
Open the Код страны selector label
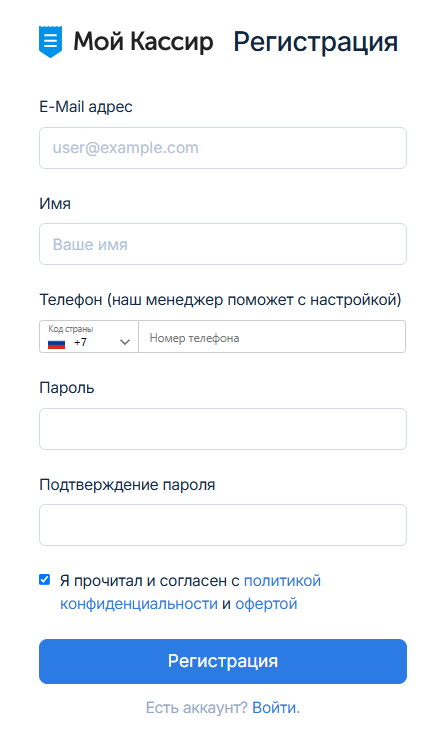point(71,329)
